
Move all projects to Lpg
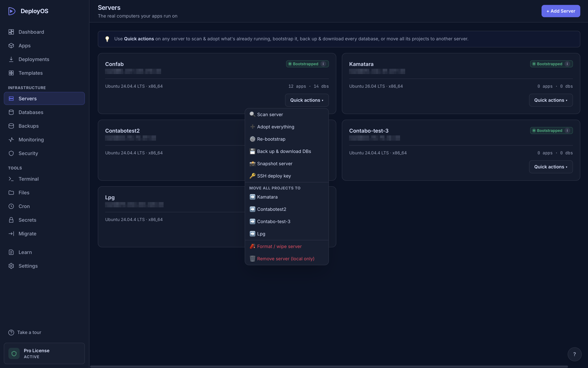287,234
